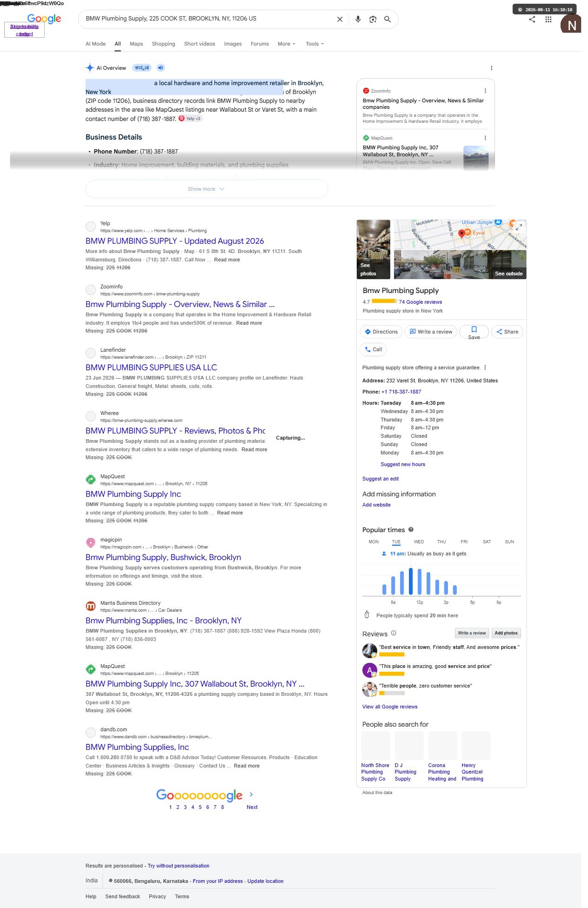This screenshot has width=588, height=908.
Task: Open Google Lens image search icon
Action: click(373, 19)
